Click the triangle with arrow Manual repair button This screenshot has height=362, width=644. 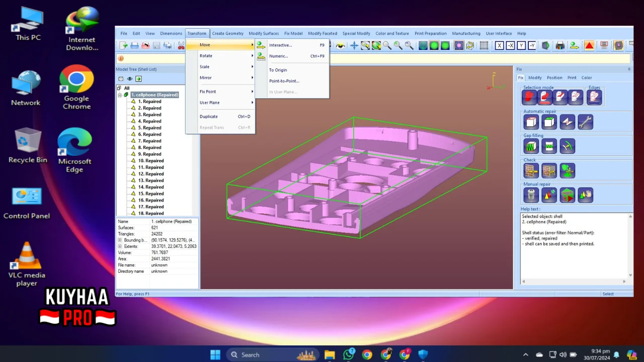coord(549,195)
